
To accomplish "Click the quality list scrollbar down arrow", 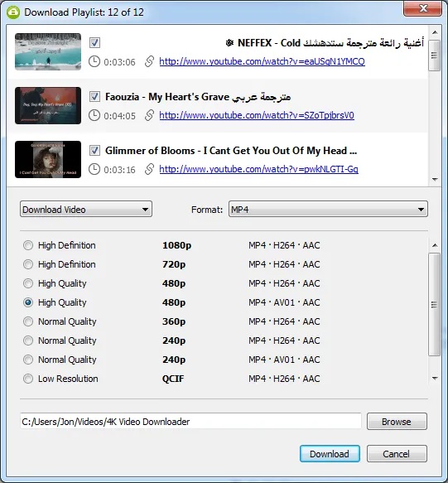I will pyautogui.click(x=435, y=379).
